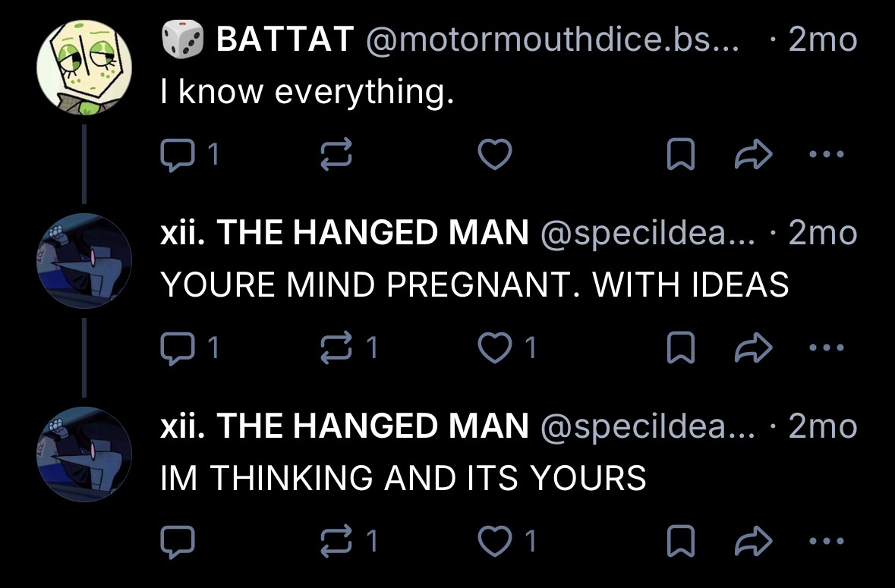
Task: Open avatar beside "YOURE MIND PREGNANT" post
Action: pyautogui.click(x=84, y=262)
